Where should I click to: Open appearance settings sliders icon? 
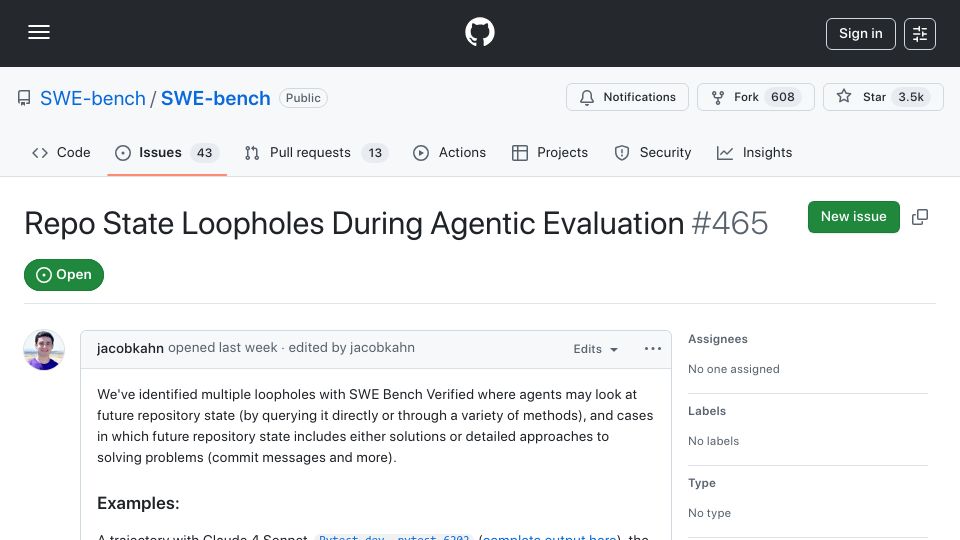tap(920, 34)
